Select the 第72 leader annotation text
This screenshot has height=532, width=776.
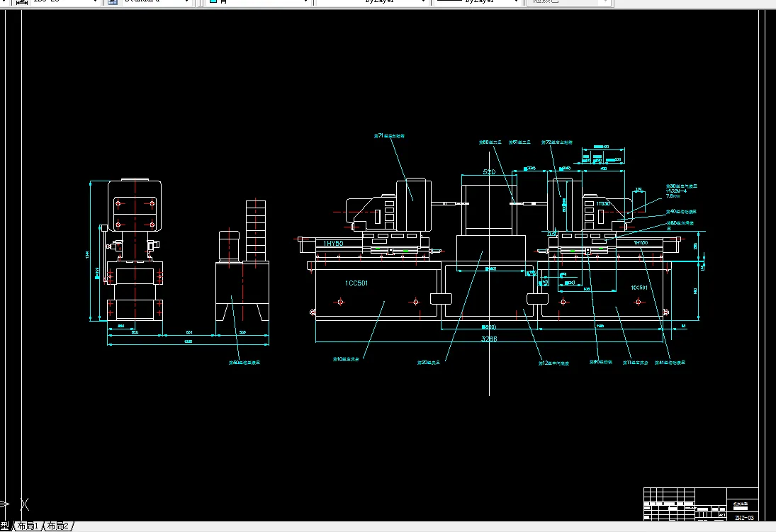coord(557,142)
